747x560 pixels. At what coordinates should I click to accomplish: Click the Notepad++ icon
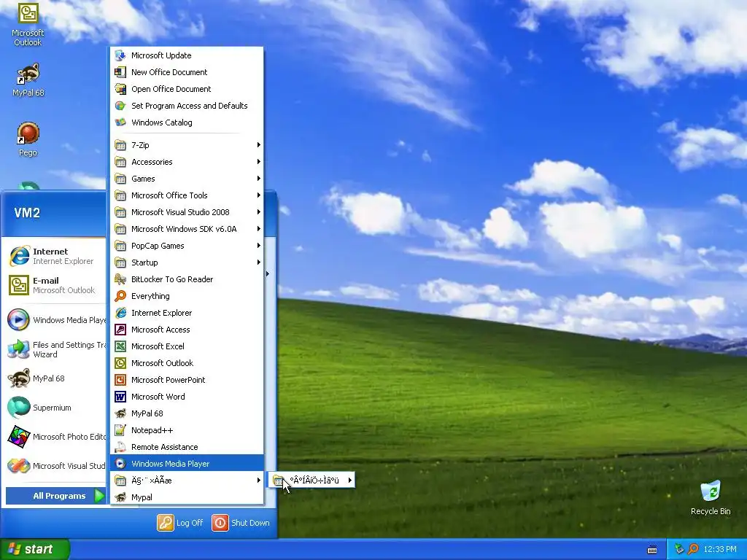click(120, 430)
